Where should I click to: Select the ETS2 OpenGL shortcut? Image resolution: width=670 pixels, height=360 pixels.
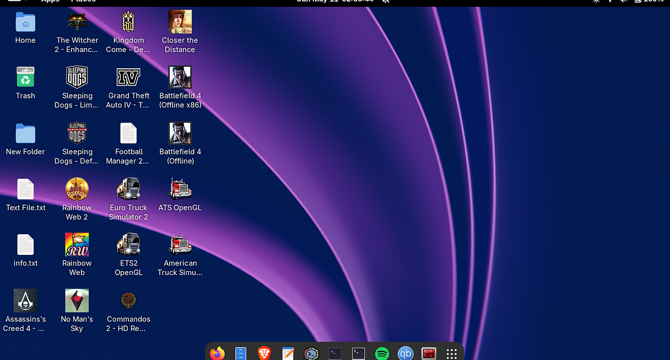(x=128, y=245)
